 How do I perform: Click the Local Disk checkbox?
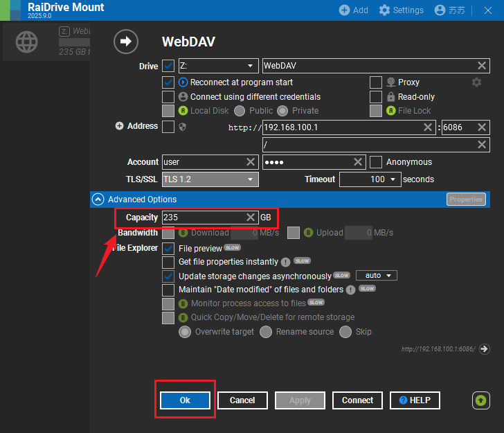click(168, 111)
